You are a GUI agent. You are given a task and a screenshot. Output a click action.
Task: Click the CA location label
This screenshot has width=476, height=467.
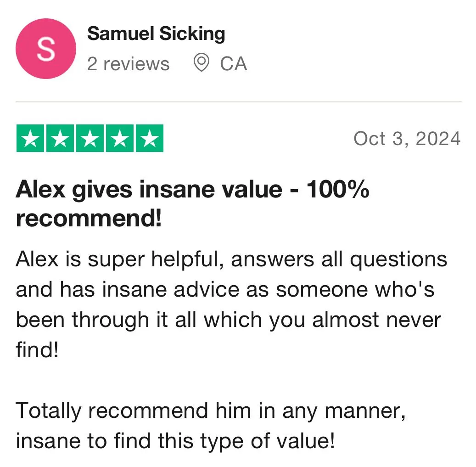tap(234, 64)
